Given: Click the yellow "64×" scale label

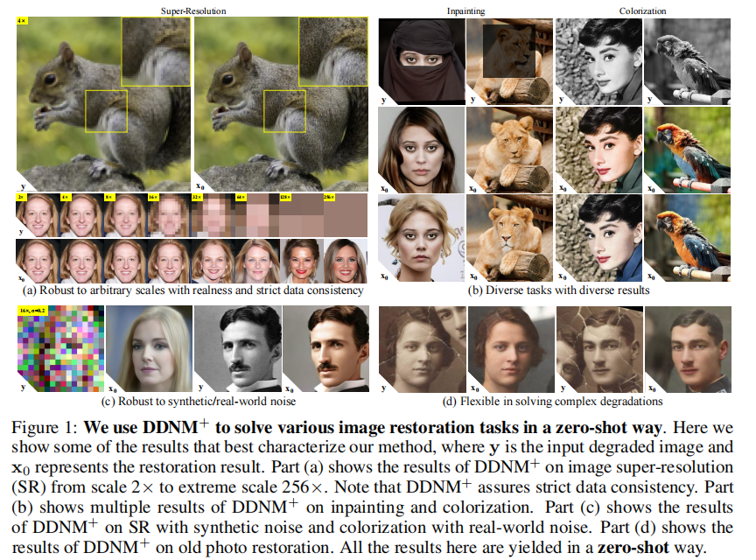Looking at the screenshot, I should [241, 197].
